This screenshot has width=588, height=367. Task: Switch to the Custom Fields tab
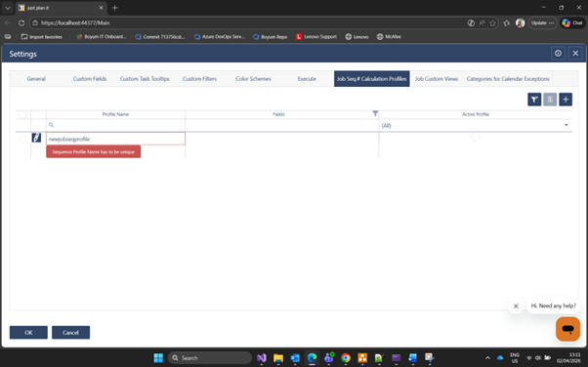(90, 79)
